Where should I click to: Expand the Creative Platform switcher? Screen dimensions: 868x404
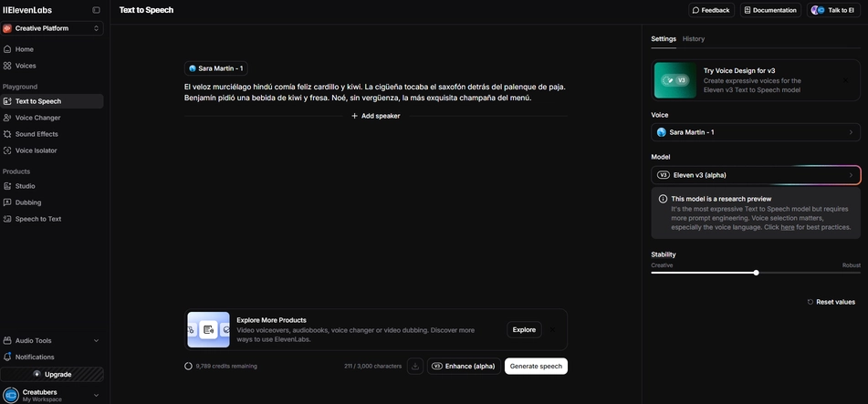tap(52, 28)
